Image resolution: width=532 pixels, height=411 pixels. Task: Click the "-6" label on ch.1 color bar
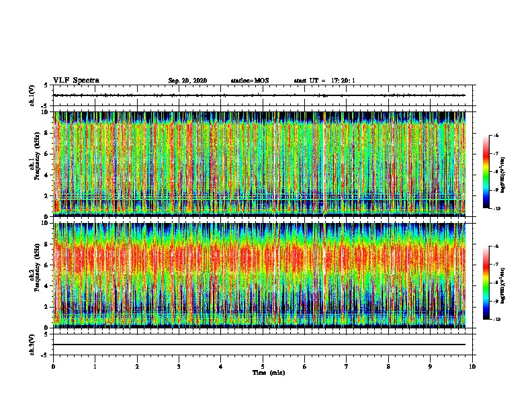(x=496, y=135)
